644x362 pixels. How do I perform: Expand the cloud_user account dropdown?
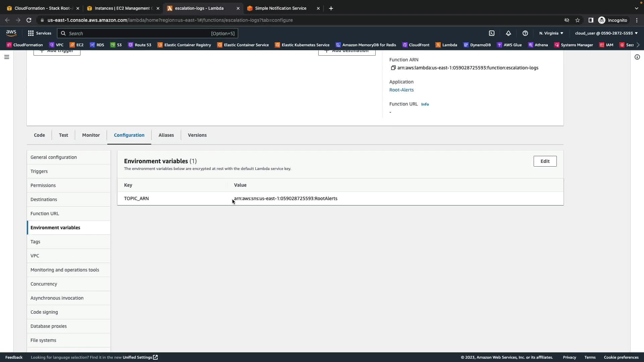click(606, 33)
